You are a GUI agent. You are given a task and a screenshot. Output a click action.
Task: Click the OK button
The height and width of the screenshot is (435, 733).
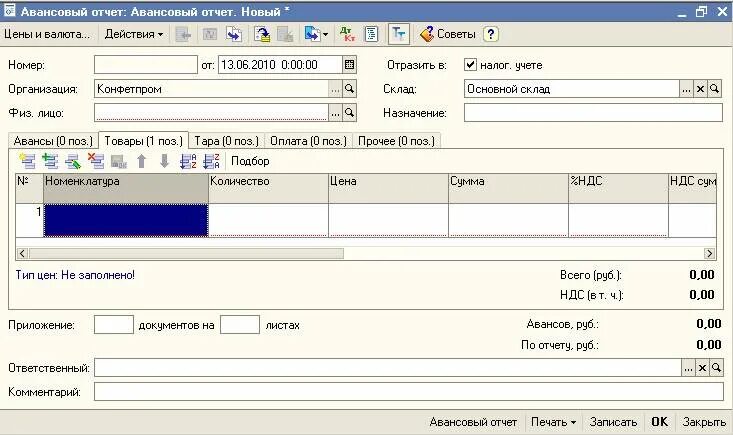click(x=660, y=422)
